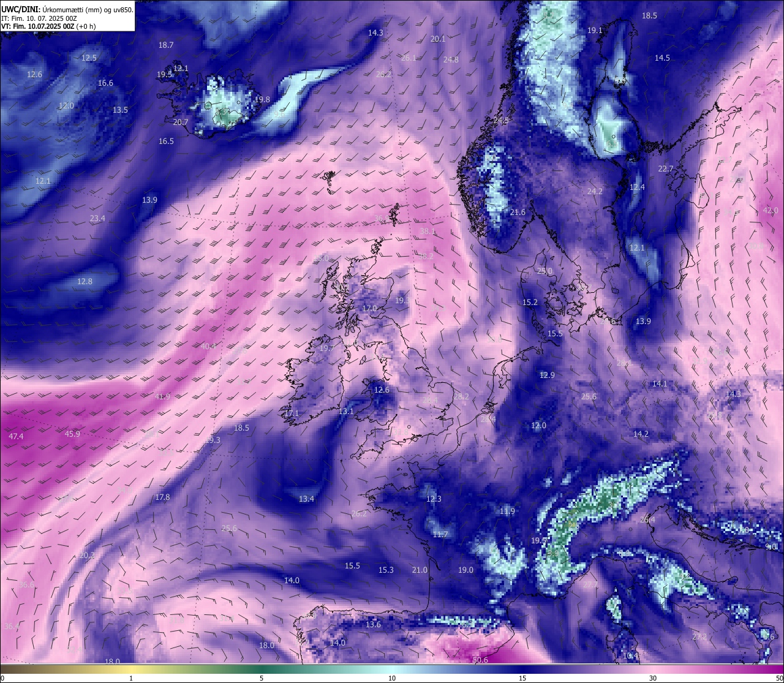The height and width of the screenshot is (683, 784).
Task: Click the map value 23.4
Action: click(x=97, y=219)
